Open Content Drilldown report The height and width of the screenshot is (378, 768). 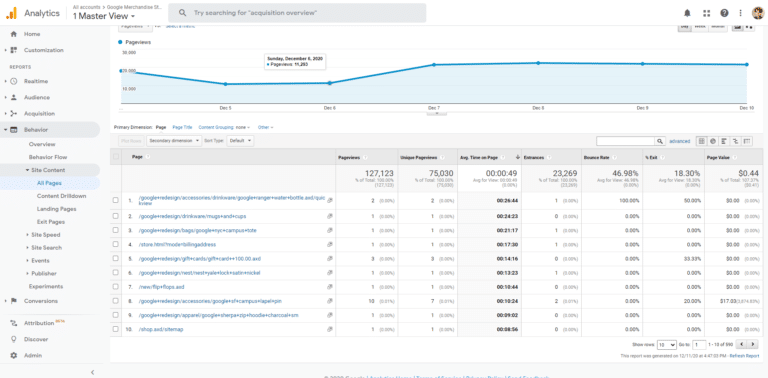(x=62, y=196)
